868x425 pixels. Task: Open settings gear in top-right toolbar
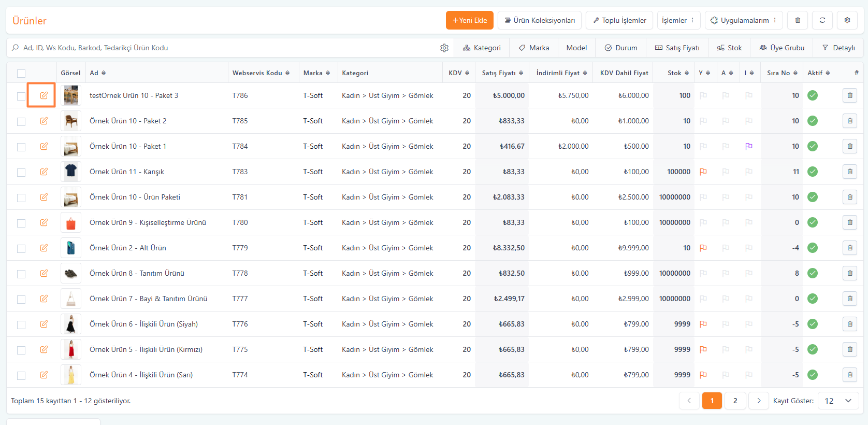pos(847,20)
